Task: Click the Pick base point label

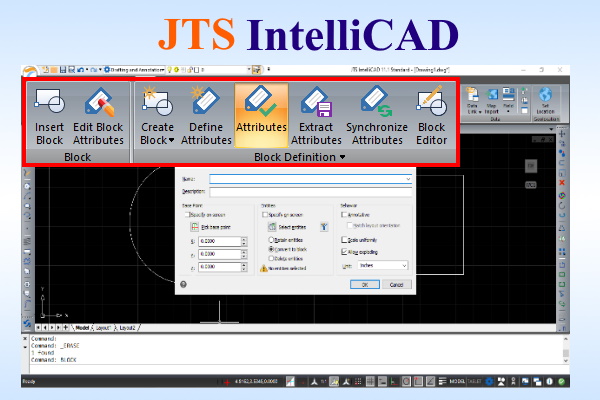Action: [216, 227]
